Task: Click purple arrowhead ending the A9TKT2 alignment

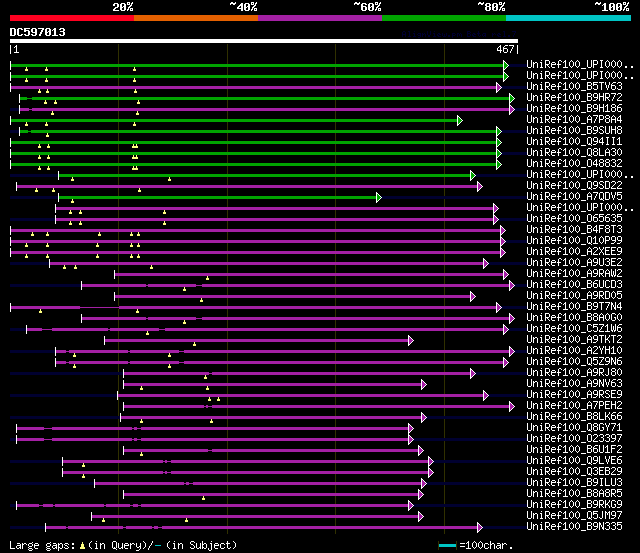Action: (x=411, y=340)
